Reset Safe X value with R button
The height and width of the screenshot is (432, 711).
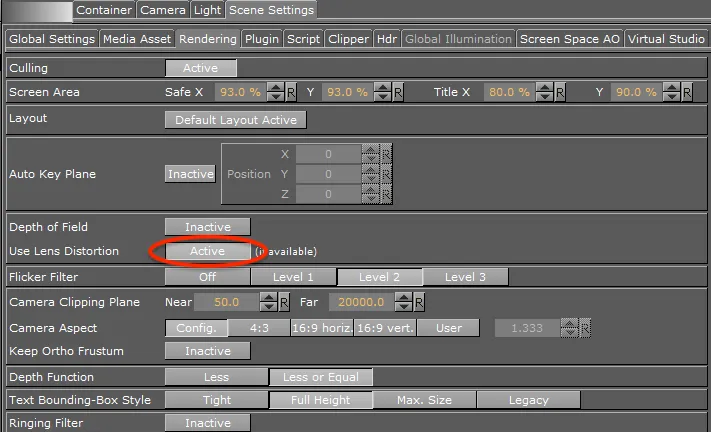pyautogui.click(x=291, y=92)
